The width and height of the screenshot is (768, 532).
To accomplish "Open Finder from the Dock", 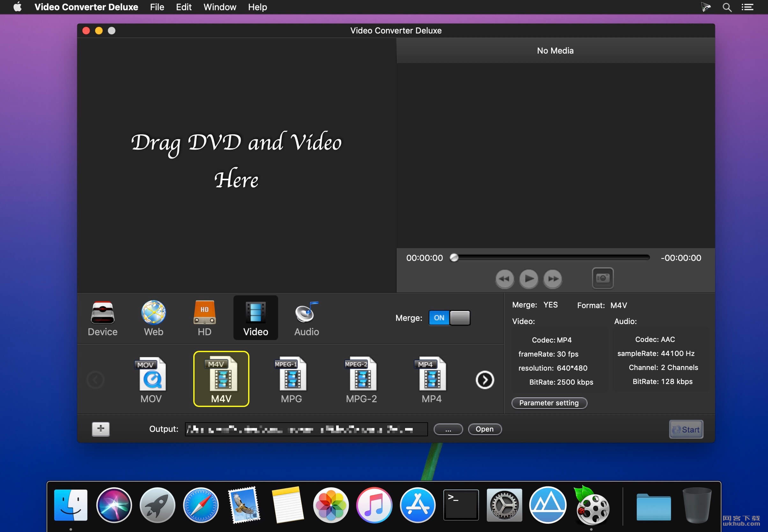I will [71, 505].
